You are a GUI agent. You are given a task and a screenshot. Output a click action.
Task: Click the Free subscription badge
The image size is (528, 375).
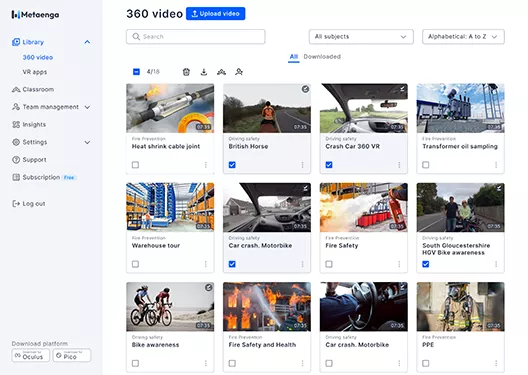[x=69, y=177]
